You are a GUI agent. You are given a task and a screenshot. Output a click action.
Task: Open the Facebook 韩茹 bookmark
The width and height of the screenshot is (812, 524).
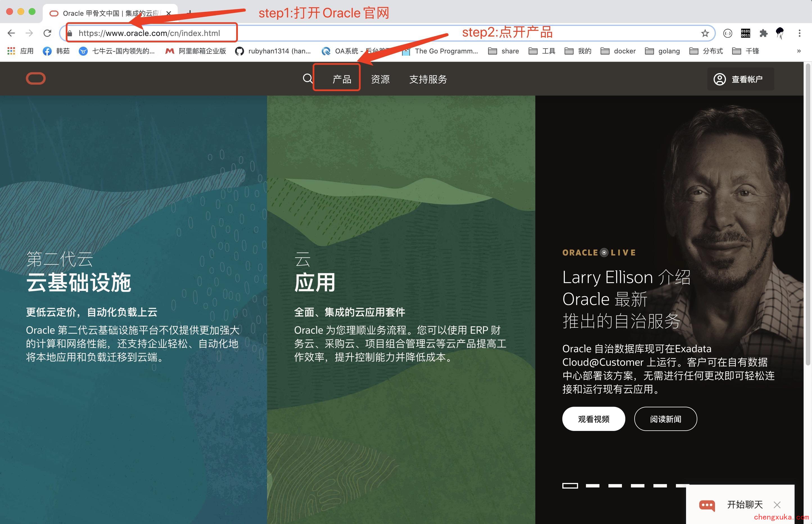coord(56,51)
